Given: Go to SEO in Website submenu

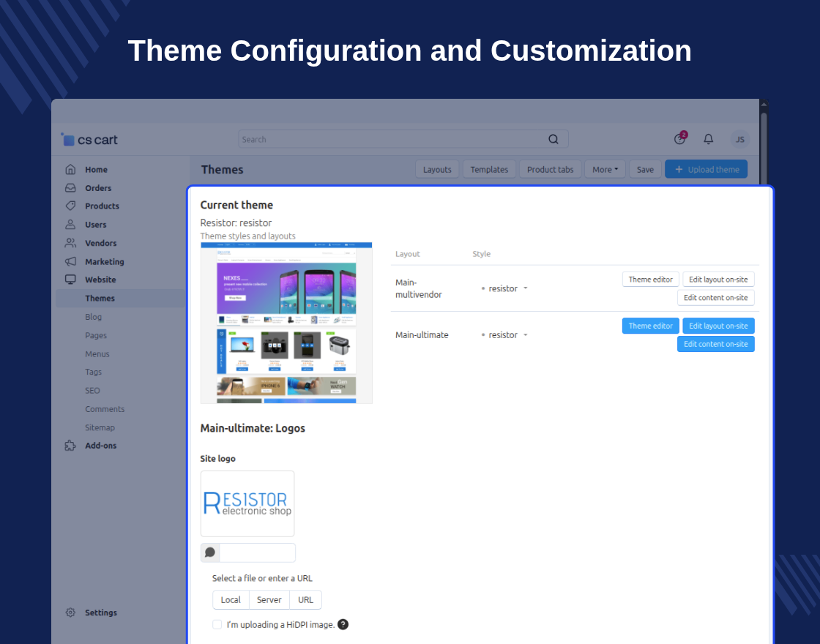Looking at the screenshot, I should pyautogui.click(x=92, y=391).
